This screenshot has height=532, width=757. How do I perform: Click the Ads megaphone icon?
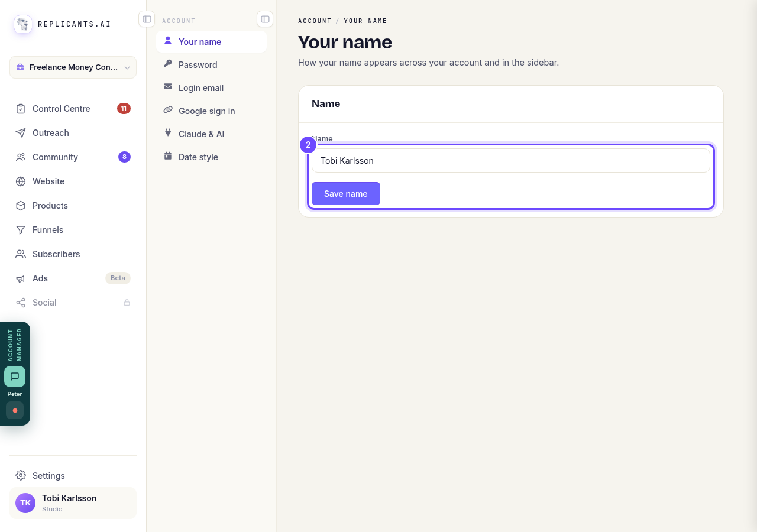click(x=21, y=278)
